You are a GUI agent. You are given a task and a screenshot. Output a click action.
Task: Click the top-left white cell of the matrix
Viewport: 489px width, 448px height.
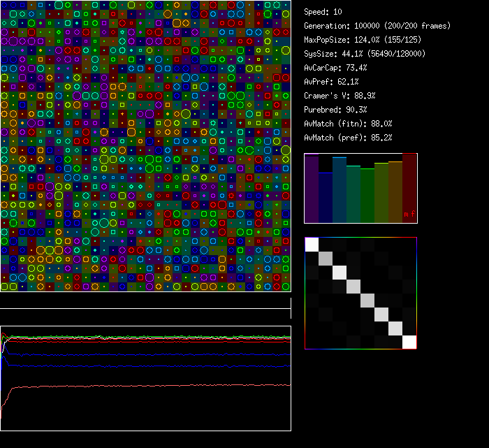312,244
